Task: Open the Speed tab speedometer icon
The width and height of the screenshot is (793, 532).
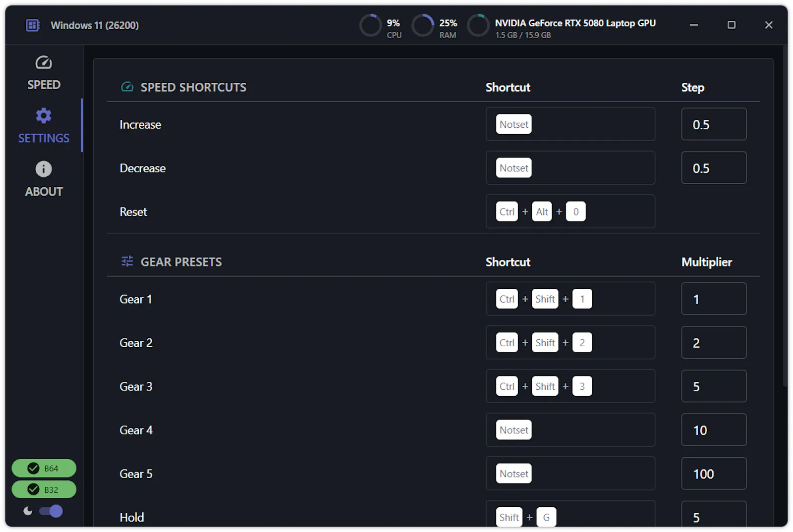Action: point(44,62)
